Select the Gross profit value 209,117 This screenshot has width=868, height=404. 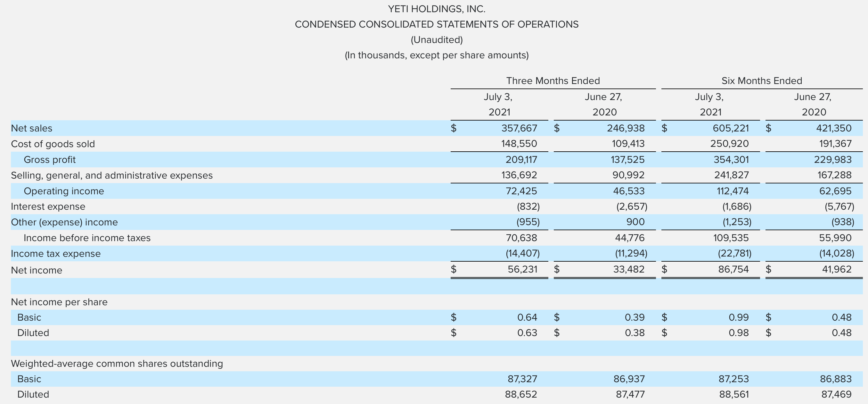pyautogui.click(x=522, y=159)
